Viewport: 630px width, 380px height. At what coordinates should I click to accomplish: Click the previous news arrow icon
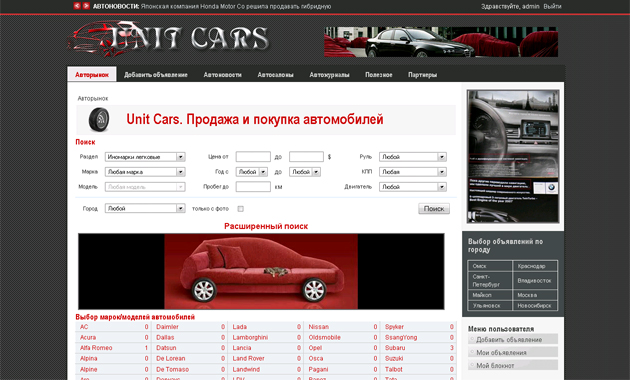[77, 6]
